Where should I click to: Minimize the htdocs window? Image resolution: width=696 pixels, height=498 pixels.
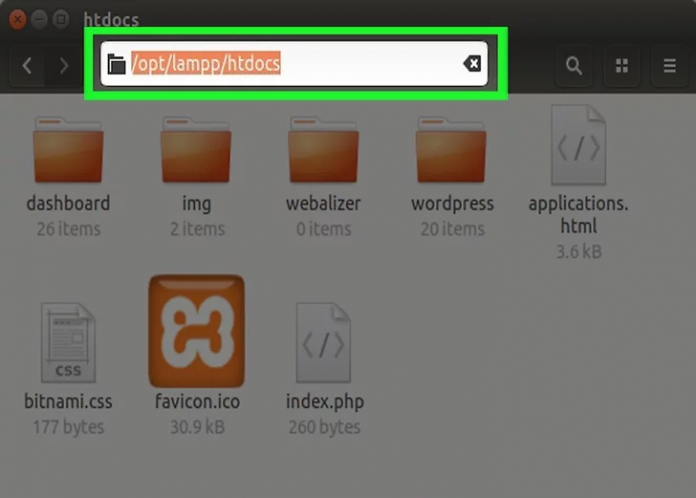coord(39,19)
